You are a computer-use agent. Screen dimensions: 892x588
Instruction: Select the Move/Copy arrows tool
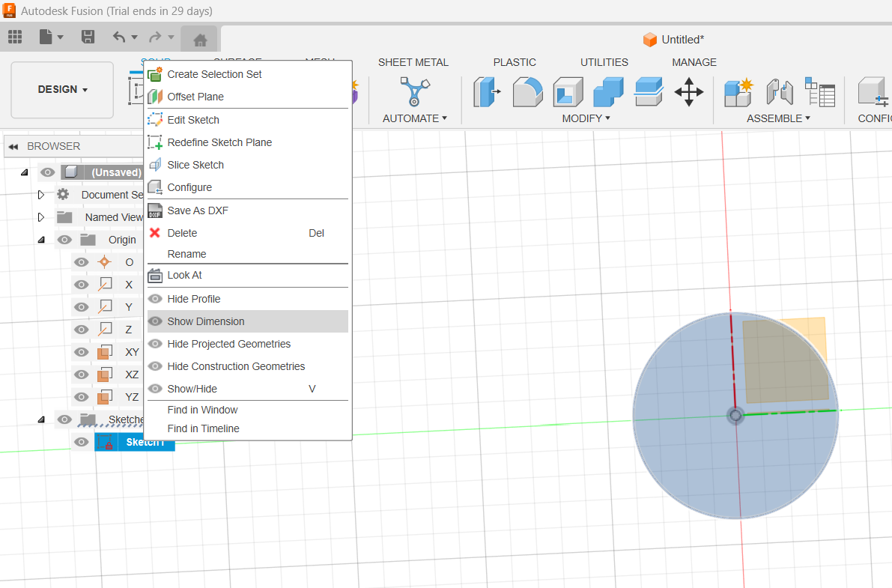click(689, 92)
